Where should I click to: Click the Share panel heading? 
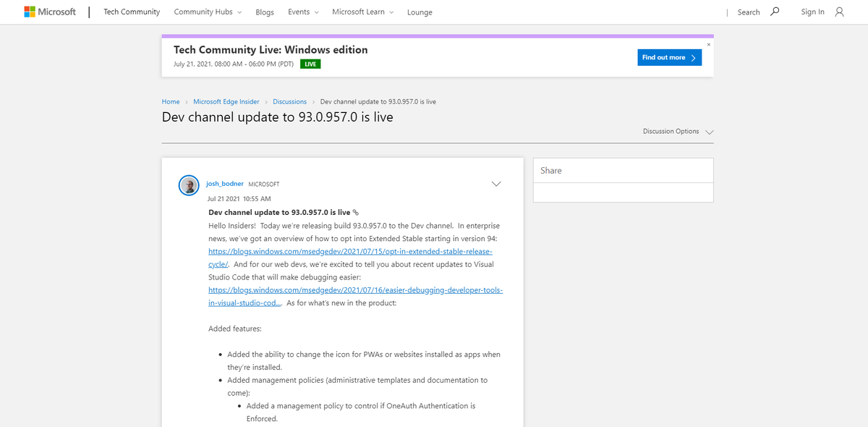[x=551, y=171]
